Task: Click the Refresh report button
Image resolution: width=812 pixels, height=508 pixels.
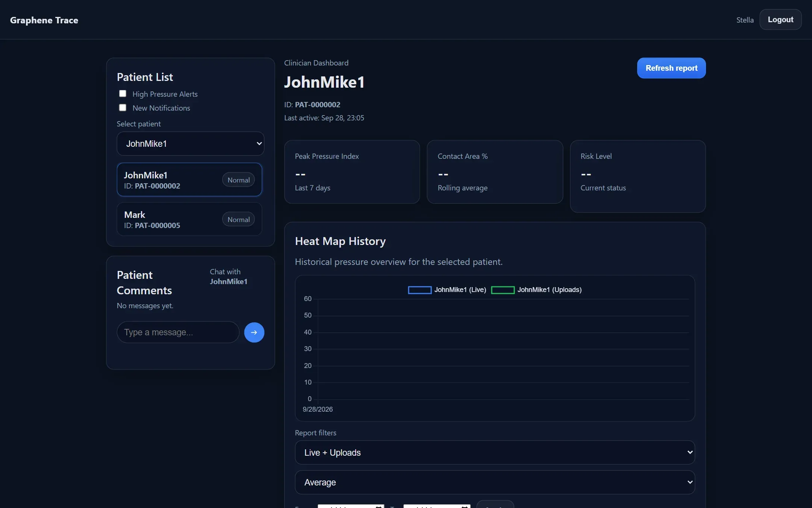Action: pyautogui.click(x=671, y=68)
